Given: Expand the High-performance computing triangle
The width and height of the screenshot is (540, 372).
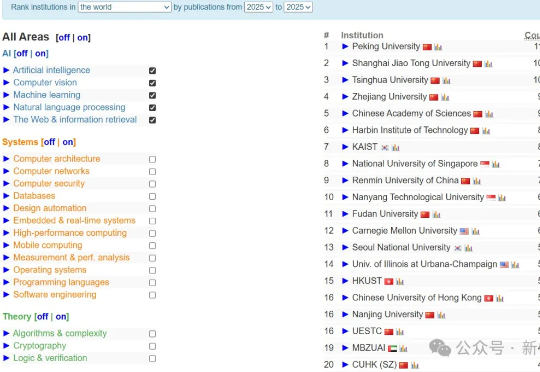Looking at the screenshot, I should click(6, 233).
